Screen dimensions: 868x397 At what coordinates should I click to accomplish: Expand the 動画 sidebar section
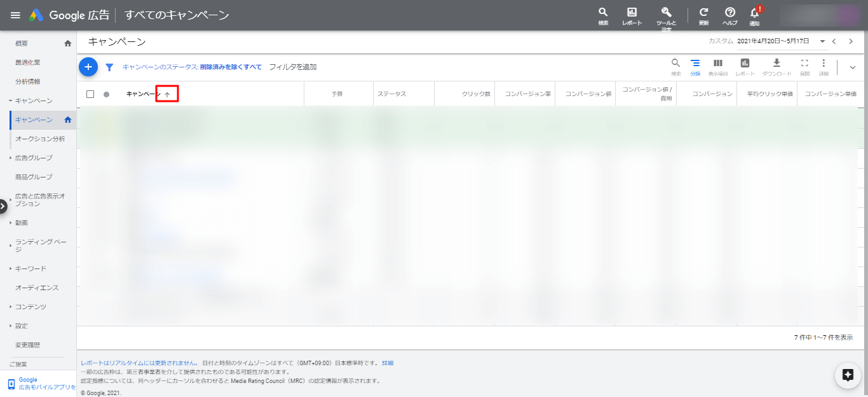point(10,223)
